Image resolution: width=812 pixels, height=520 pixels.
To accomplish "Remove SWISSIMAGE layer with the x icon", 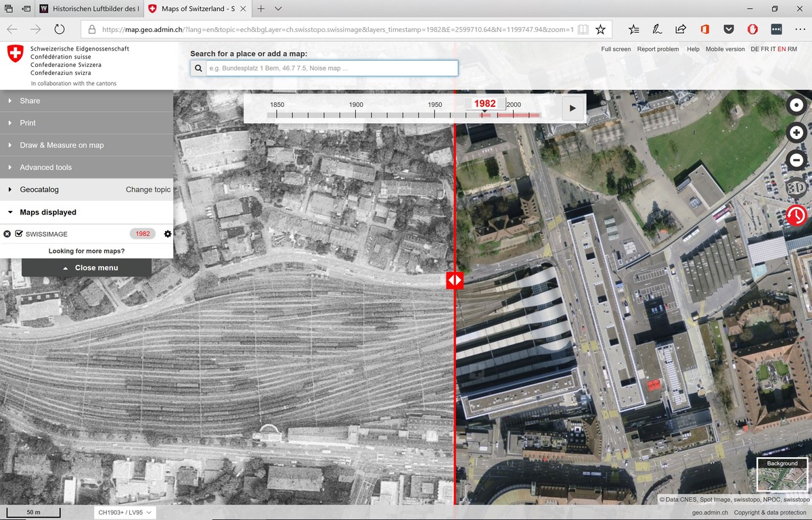I will tap(7, 234).
